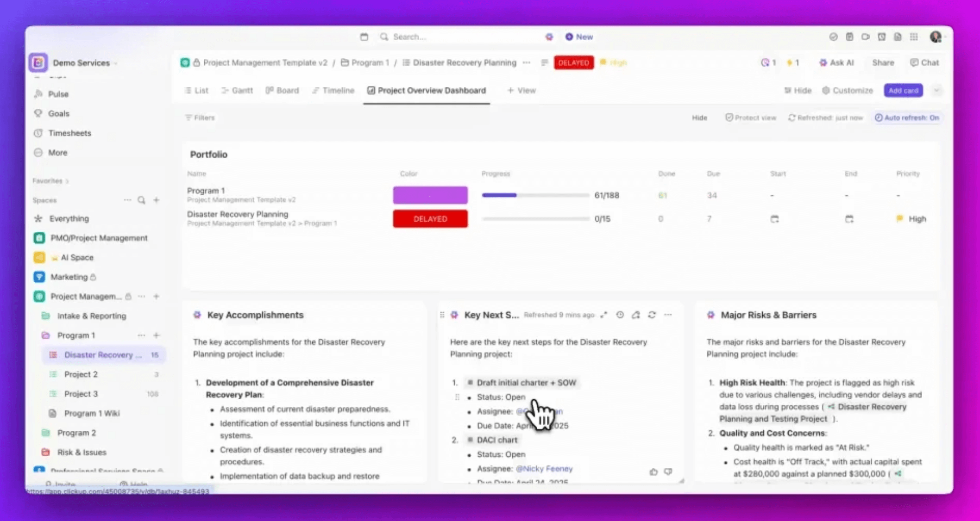Click the thumbs up icon
Screen dimensions: 980x521
653,471
